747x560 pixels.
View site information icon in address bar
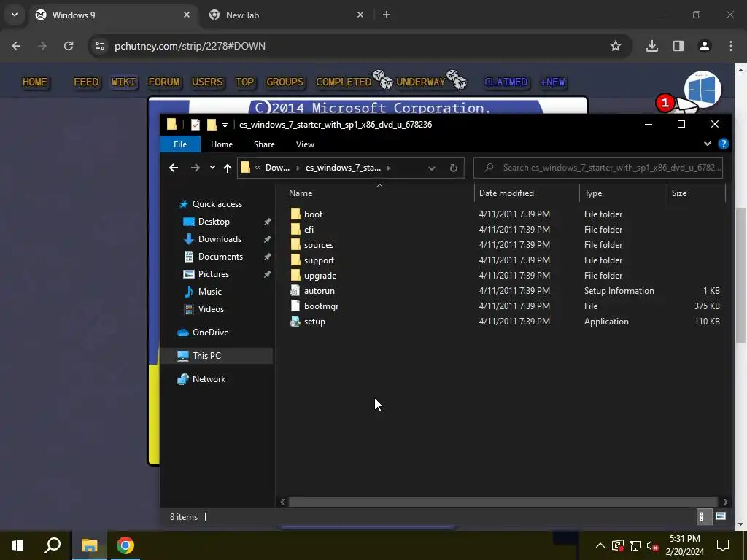(x=99, y=46)
